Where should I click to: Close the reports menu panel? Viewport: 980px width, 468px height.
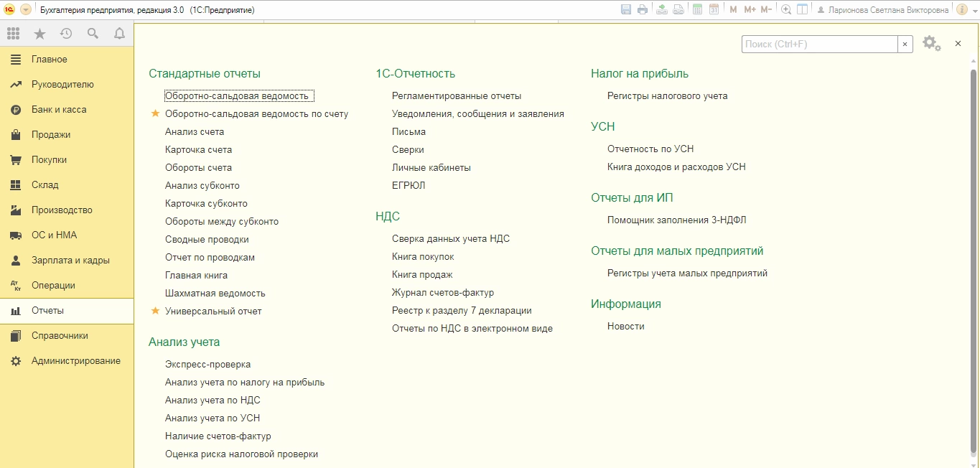958,44
